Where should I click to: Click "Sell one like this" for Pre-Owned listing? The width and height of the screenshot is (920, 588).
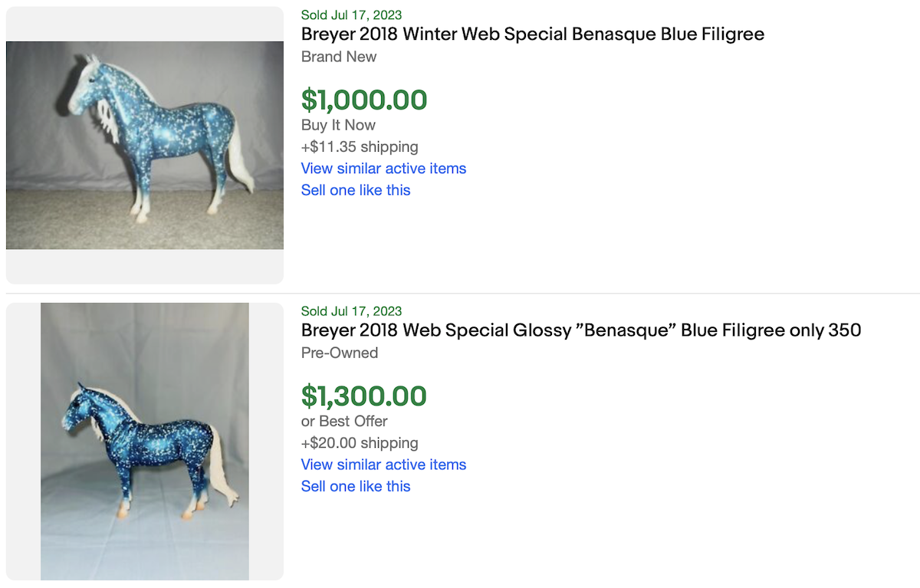[x=356, y=486]
